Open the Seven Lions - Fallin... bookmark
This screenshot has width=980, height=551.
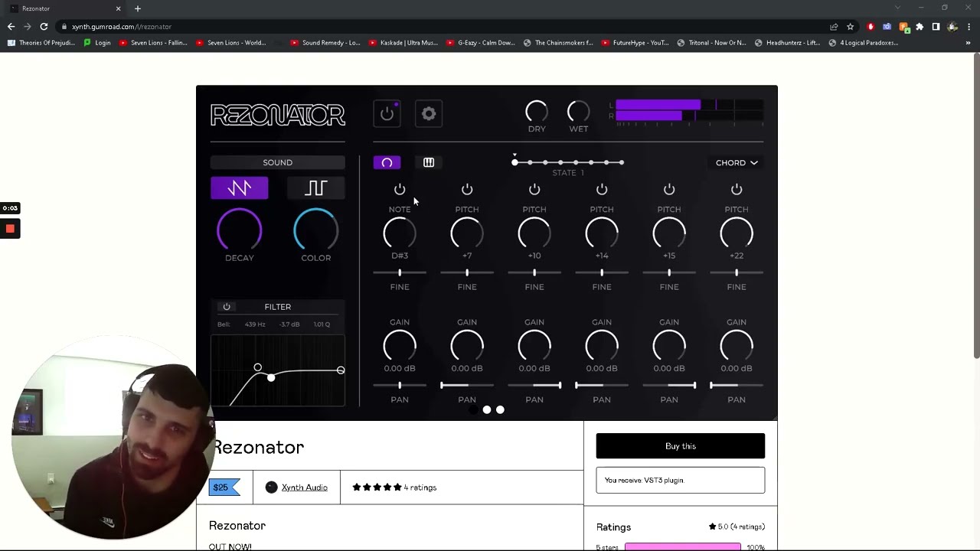tap(153, 43)
